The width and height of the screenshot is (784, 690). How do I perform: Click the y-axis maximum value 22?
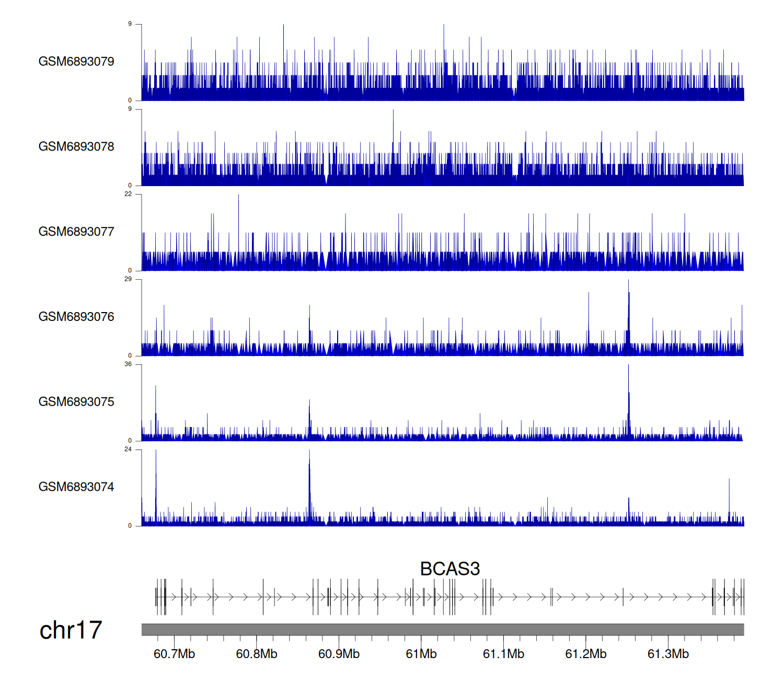pos(128,194)
